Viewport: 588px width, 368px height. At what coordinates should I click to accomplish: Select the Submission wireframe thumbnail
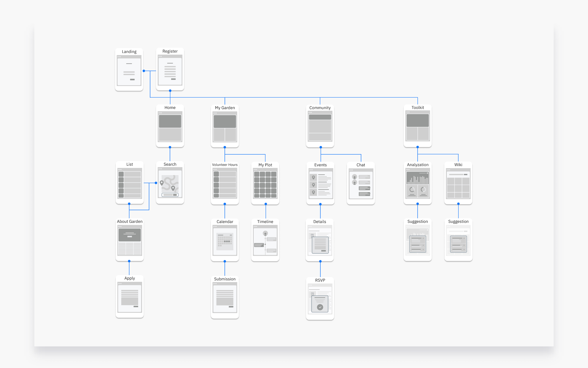point(225,298)
